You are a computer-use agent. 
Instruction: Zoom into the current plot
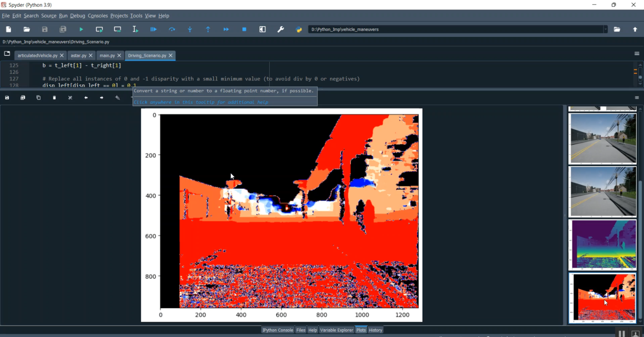[x=117, y=97]
